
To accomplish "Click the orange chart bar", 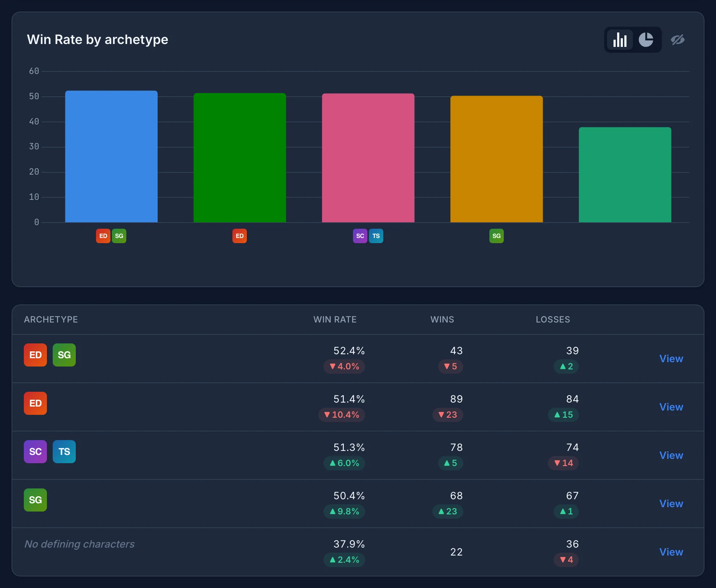I will [497, 159].
